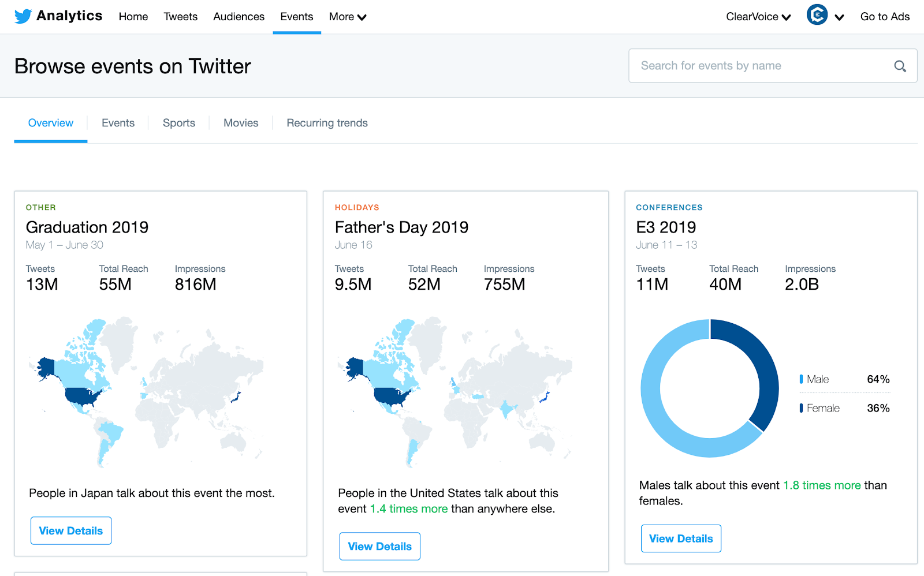Click the 2.0B impressions value
The image size is (924, 576).
(802, 285)
